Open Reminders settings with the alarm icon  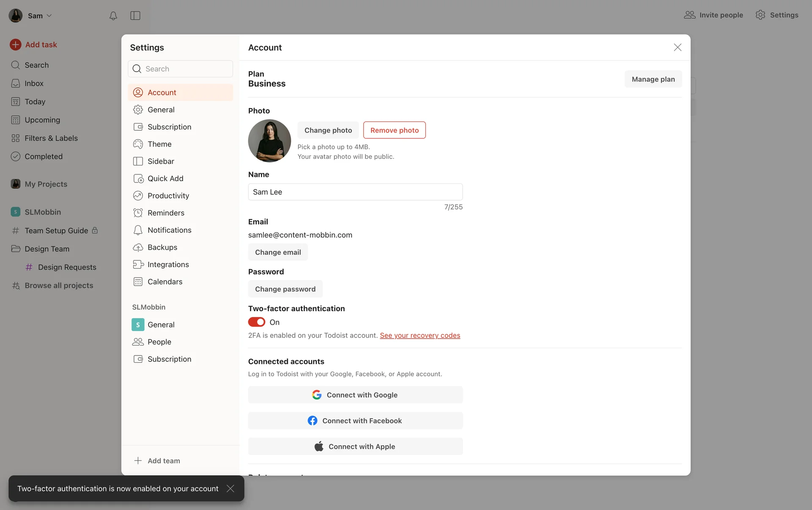(138, 213)
